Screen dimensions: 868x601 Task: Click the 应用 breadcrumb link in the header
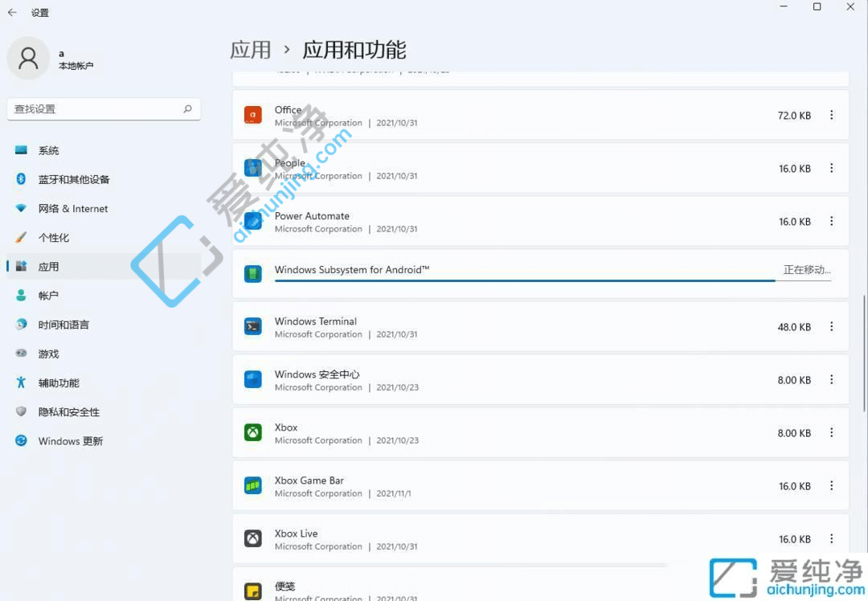(x=250, y=50)
